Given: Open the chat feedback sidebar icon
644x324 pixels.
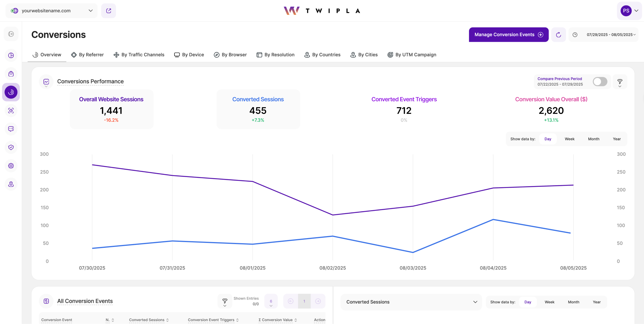Looking at the screenshot, I should 11,129.
